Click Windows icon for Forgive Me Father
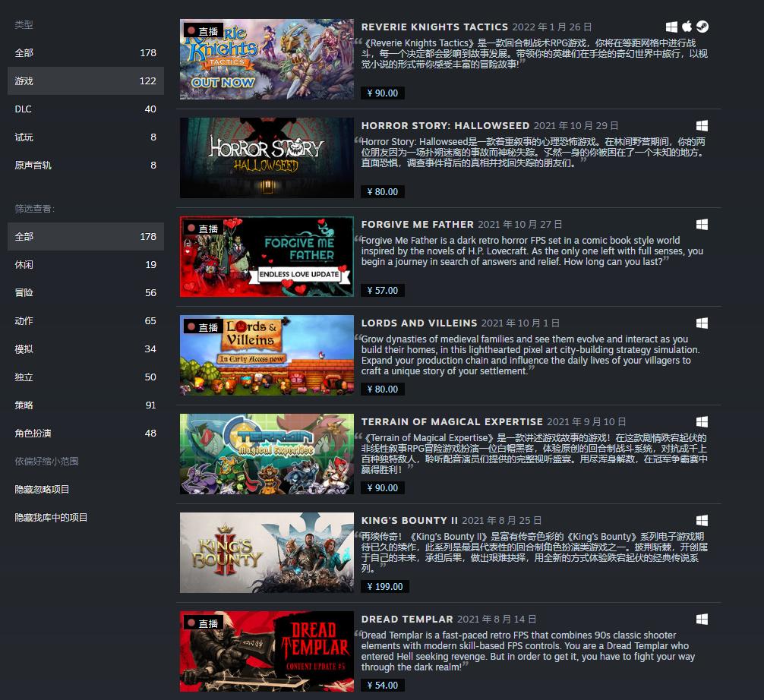Viewport: 764px width, 700px height. coord(702,224)
